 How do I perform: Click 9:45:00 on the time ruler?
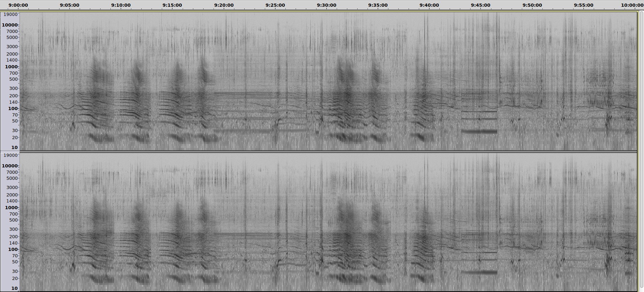pyautogui.click(x=480, y=5)
